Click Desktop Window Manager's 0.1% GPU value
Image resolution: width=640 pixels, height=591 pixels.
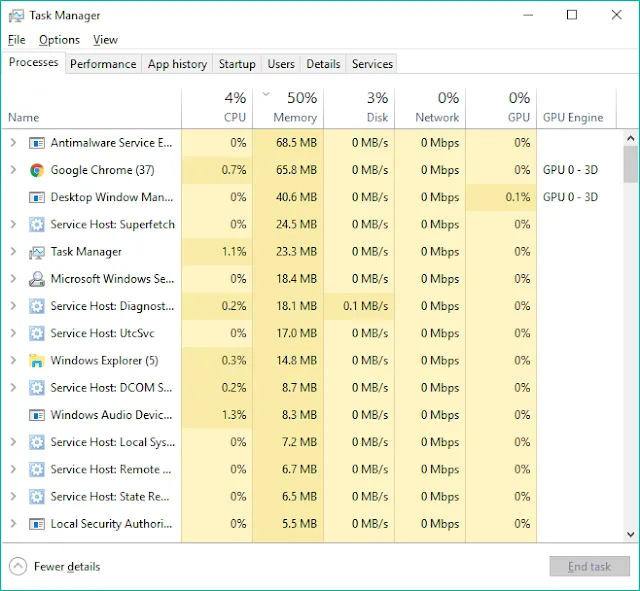coord(501,198)
